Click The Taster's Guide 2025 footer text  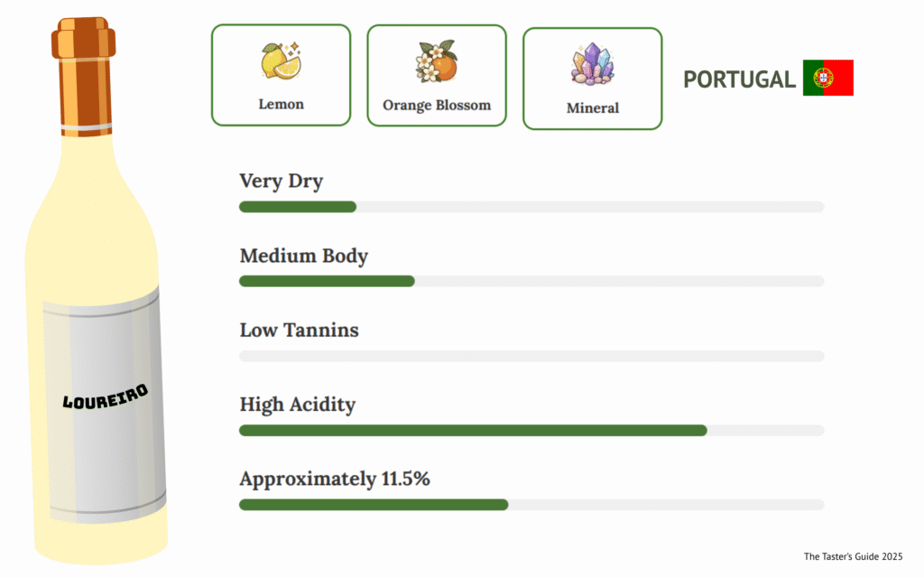[852, 556]
